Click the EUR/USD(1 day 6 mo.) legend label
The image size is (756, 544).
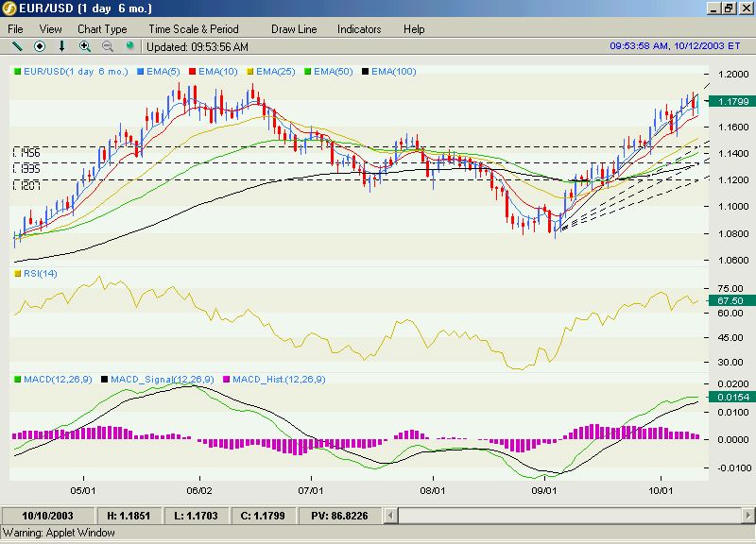(76, 72)
